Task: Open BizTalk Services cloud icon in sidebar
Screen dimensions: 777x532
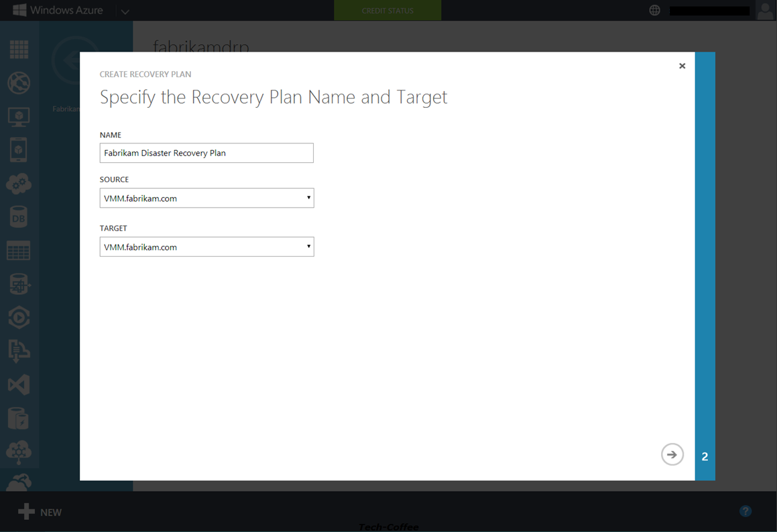Action: (x=19, y=452)
